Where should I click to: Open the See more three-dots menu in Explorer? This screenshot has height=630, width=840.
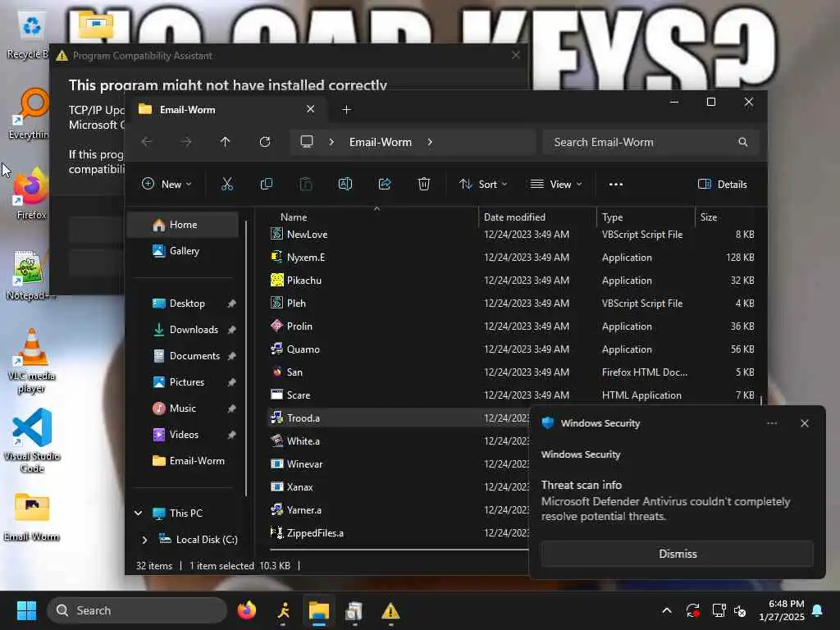point(616,185)
